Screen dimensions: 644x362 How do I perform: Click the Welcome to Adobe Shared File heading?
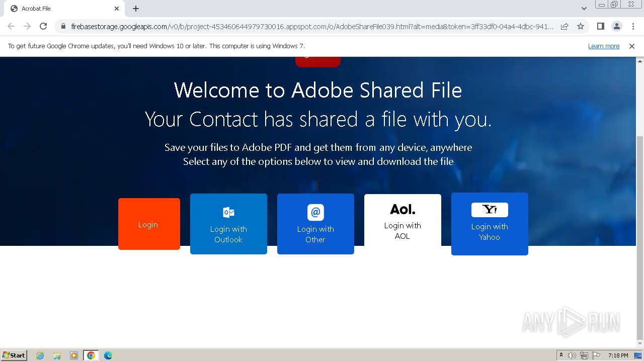[x=318, y=90]
